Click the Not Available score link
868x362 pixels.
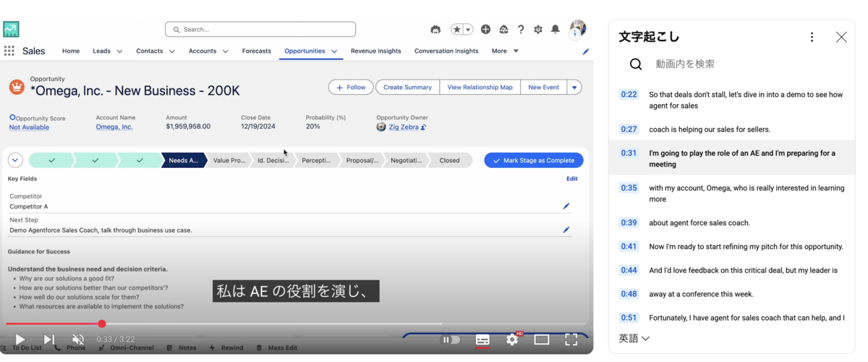(x=29, y=127)
